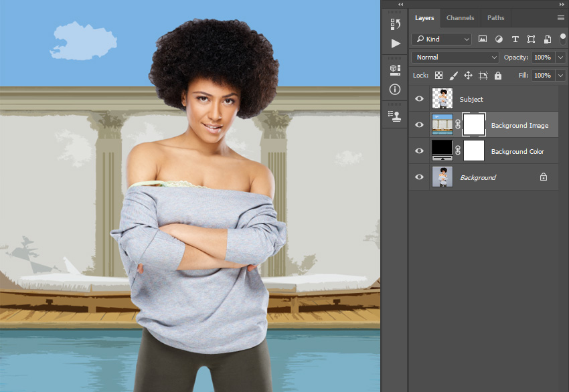Filter layers by type (text) layers
The width and height of the screenshot is (569, 392).
point(515,39)
